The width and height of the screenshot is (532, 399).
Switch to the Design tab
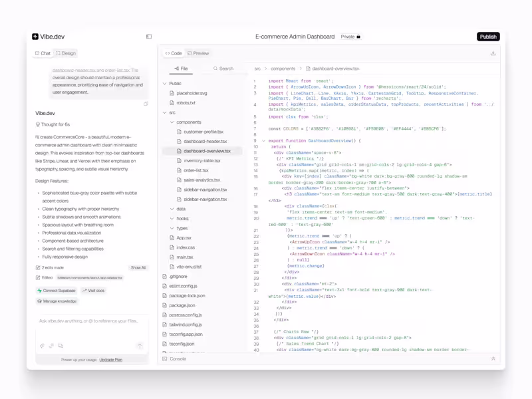66,53
